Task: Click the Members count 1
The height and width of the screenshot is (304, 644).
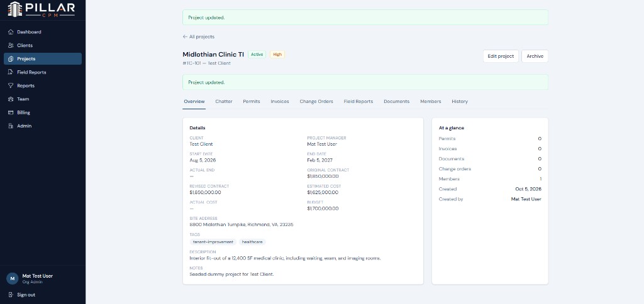Action: [540, 179]
